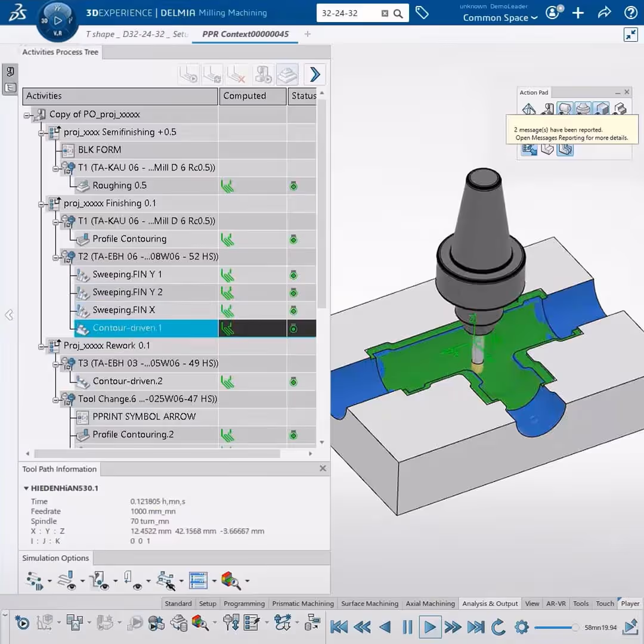Open dropdown next to color analysis in Simulation Options

(x=247, y=581)
